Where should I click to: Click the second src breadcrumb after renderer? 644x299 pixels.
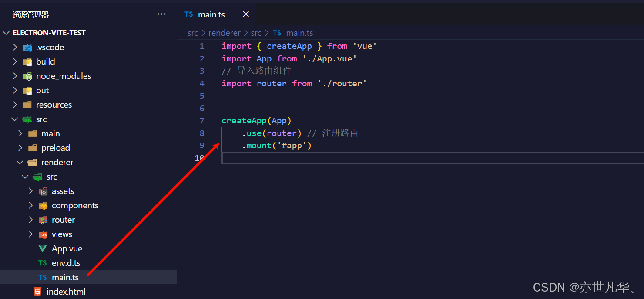(x=256, y=33)
